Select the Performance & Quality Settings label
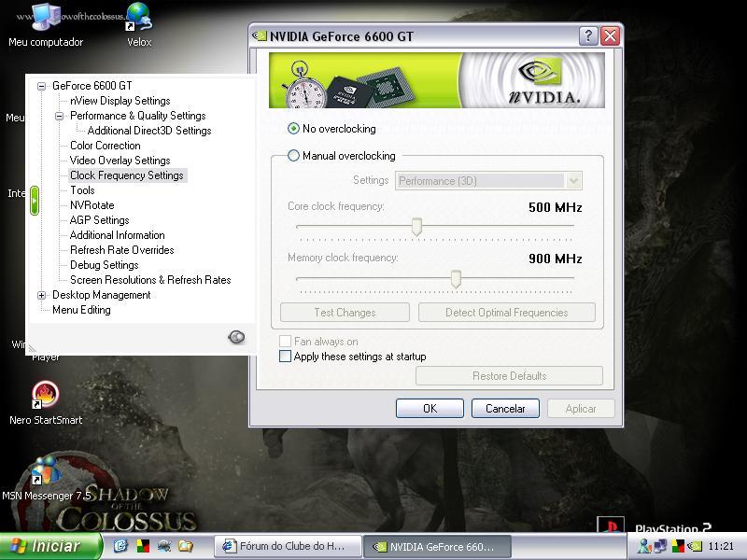 (x=137, y=116)
